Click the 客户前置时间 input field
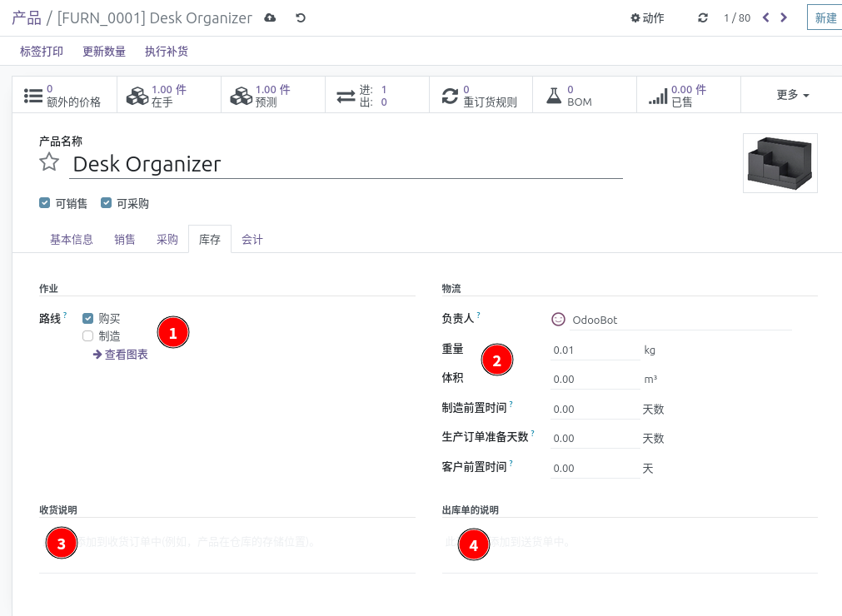Viewport: 842px width, 616px height. click(x=595, y=468)
